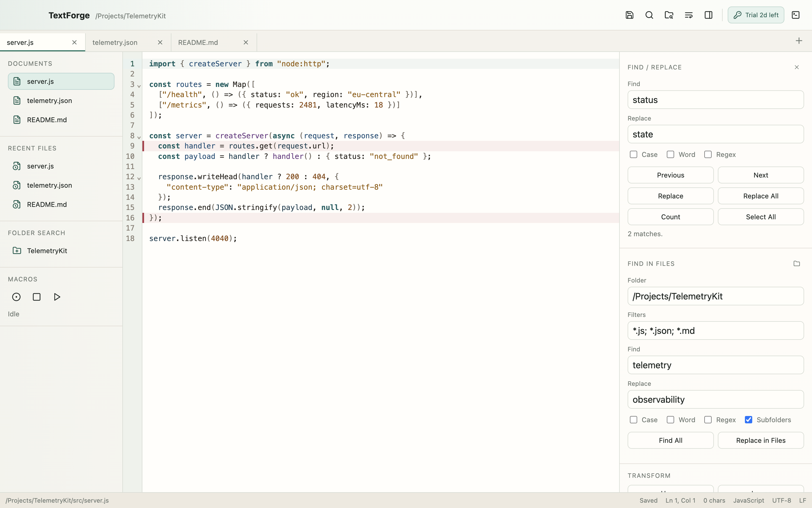Start macro recording button
812x508 pixels.
pos(16,297)
